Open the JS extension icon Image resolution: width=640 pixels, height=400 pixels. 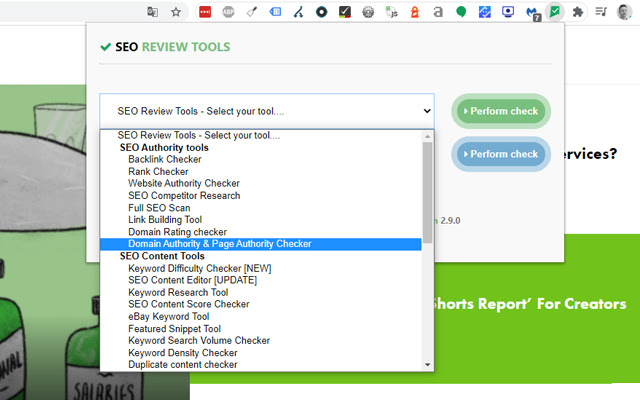[391, 12]
